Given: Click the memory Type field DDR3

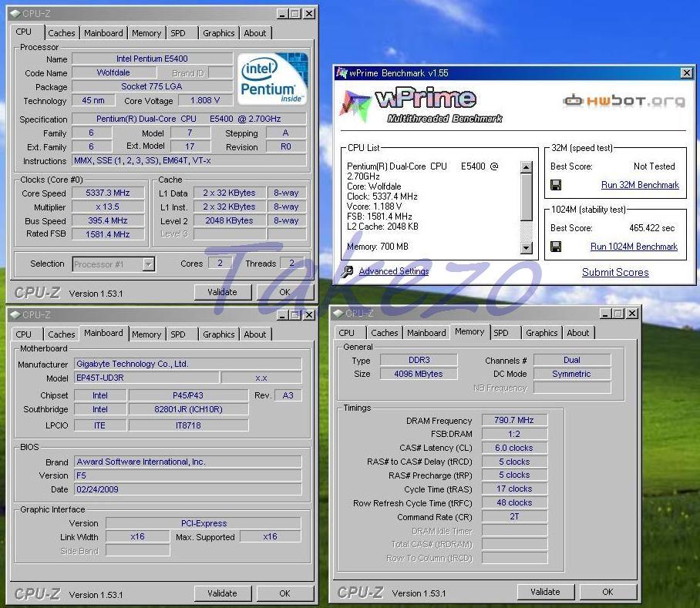Looking at the screenshot, I should click(x=419, y=360).
